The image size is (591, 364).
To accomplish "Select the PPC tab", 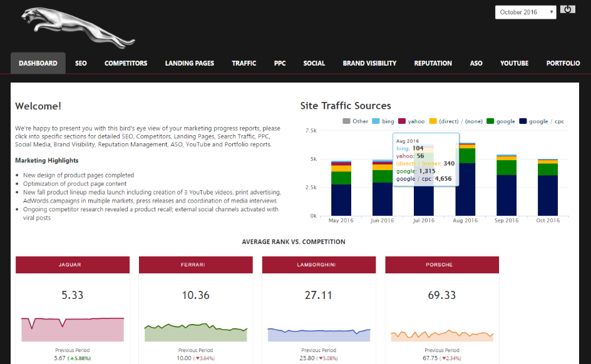I will click(280, 63).
